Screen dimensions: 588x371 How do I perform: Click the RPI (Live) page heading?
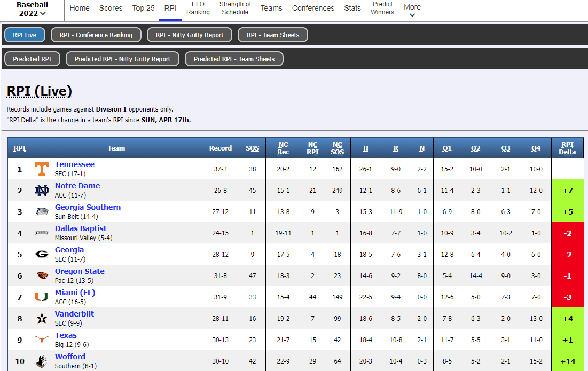40,91
